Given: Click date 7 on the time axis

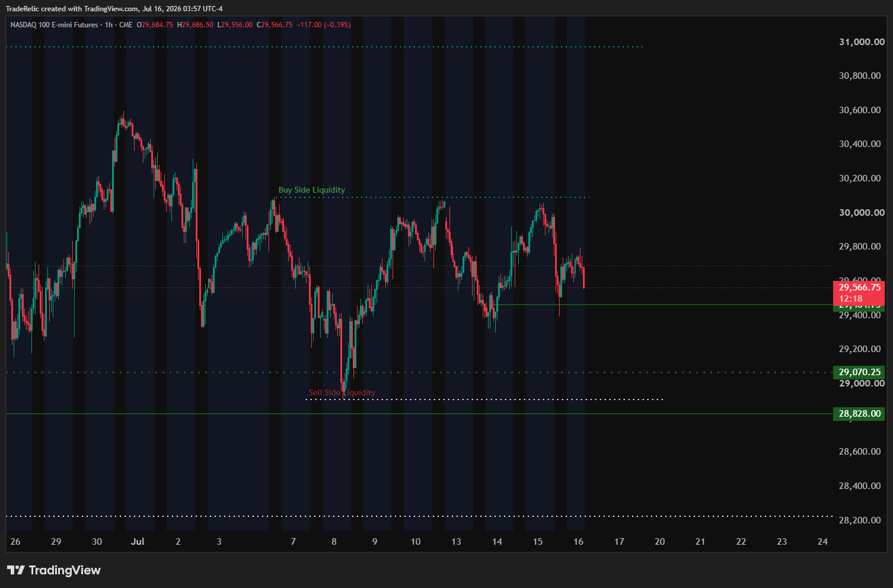Looking at the screenshot, I should tap(293, 542).
